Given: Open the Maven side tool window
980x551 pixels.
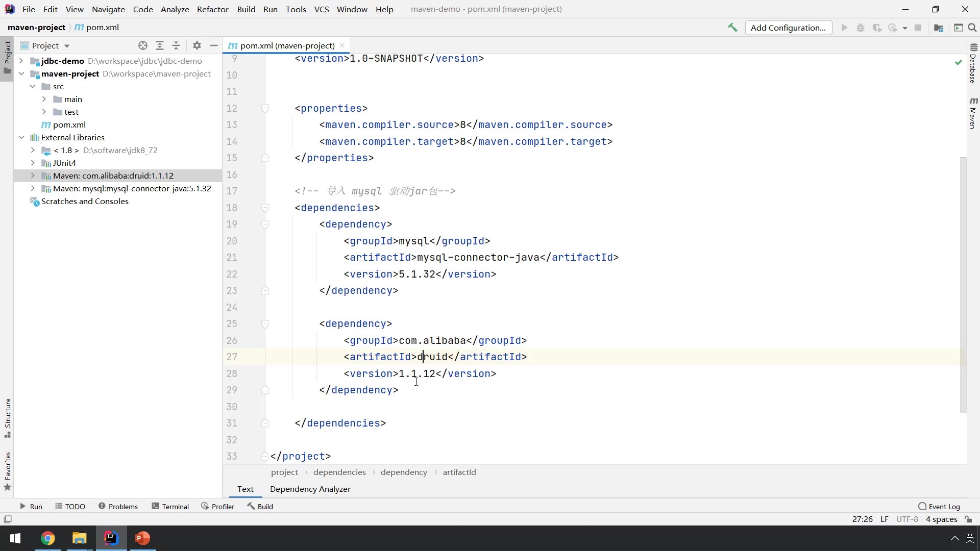Looking at the screenshot, I should pos(973,113).
